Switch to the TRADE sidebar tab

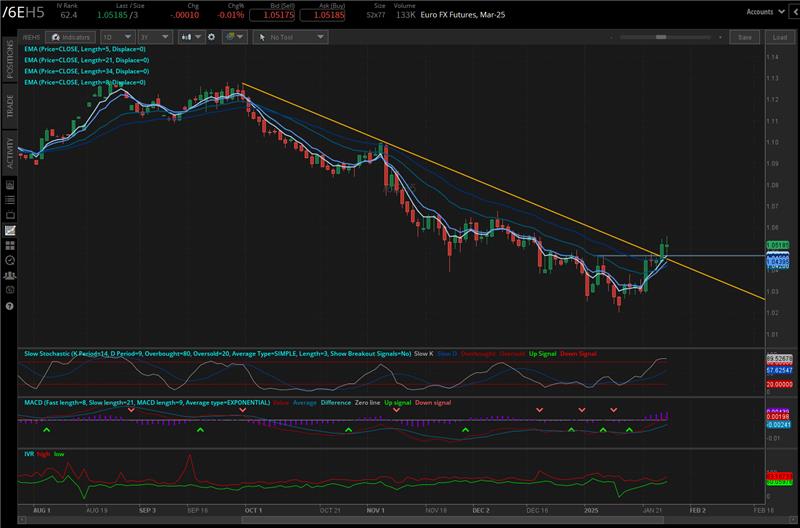pyautogui.click(x=10, y=106)
